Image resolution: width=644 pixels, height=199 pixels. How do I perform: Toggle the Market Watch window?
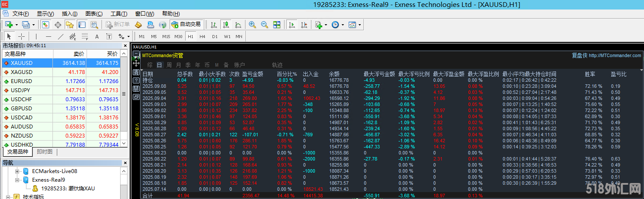pos(46,25)
